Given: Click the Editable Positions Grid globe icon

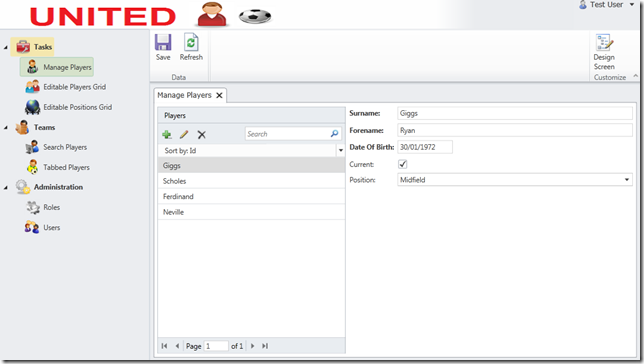Looking at the screenshot, I should coord(32,107).
